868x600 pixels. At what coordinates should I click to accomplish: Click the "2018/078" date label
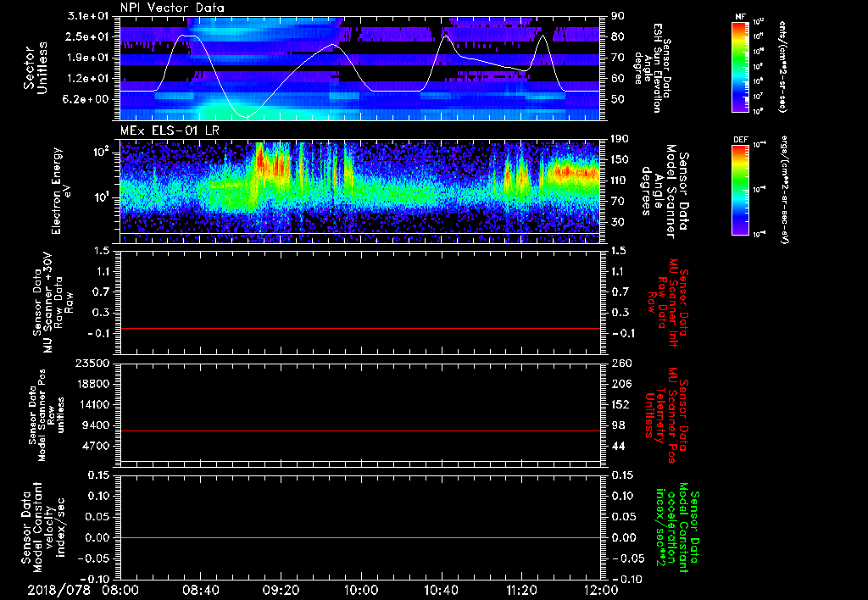(58, 590)
